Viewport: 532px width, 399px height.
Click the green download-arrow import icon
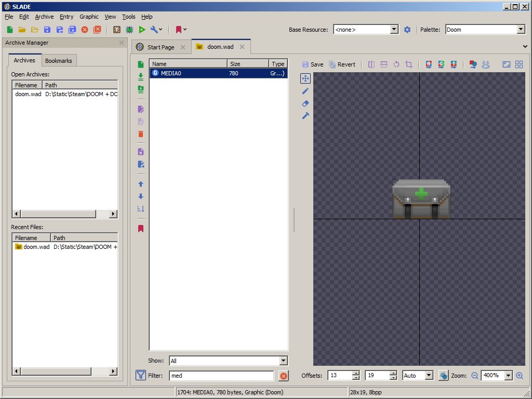tap(141, 77)
